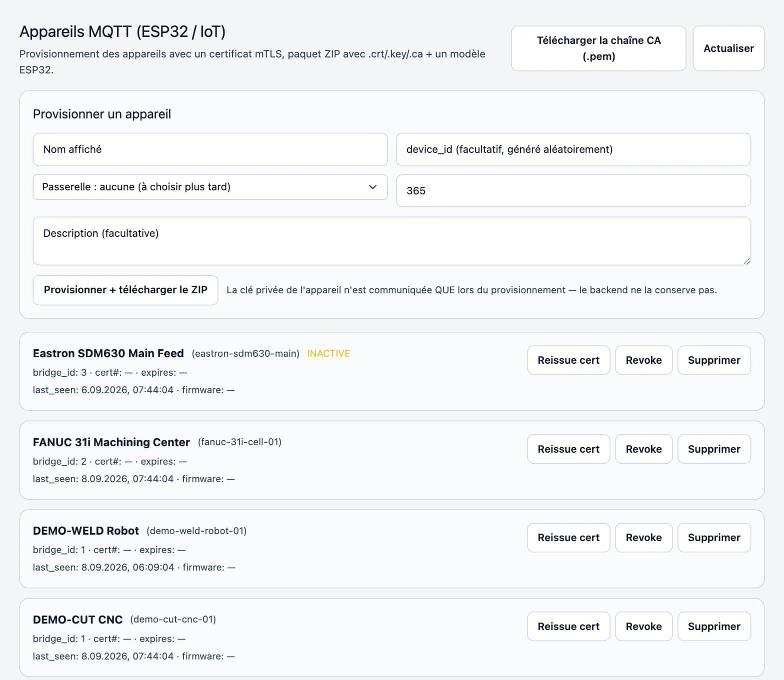Click the device_id input field
Viewport: 784px width, 680px height.
click(573, 149)
